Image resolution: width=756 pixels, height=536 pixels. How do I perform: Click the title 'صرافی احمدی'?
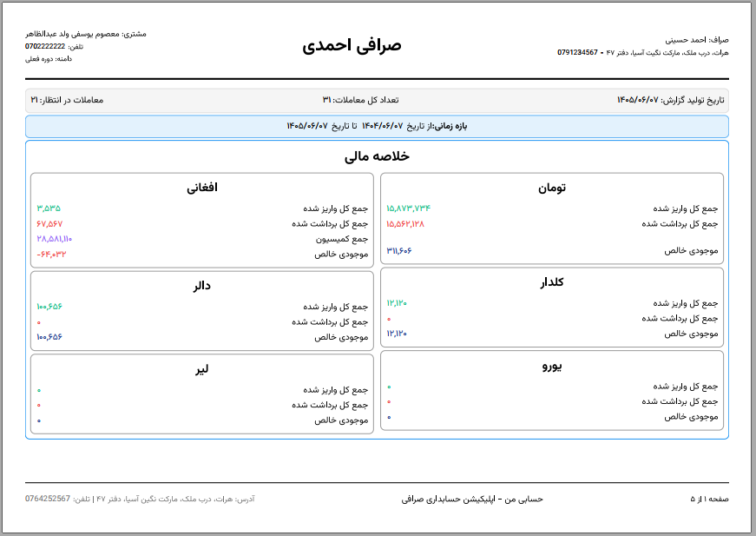(352, 45)
